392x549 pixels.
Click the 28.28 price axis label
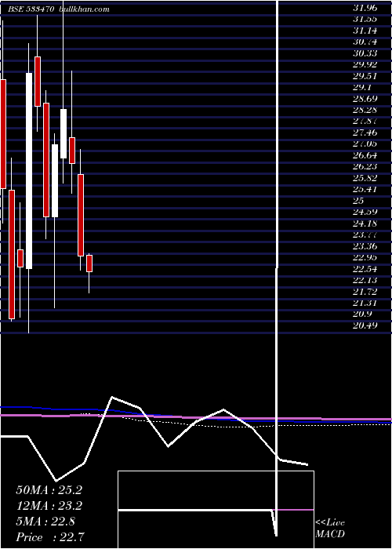click(x=365, y=110)
